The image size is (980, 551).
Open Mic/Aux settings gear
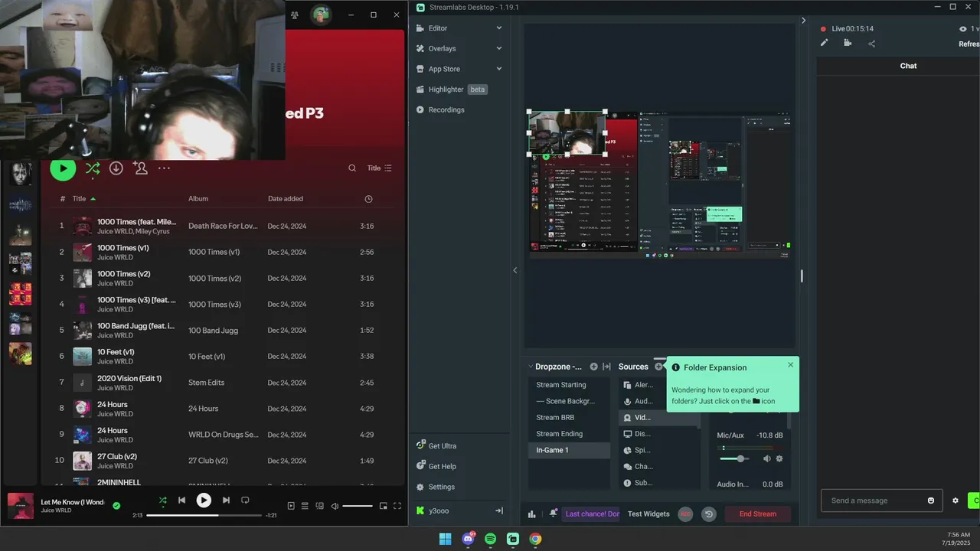pos(779,458)
